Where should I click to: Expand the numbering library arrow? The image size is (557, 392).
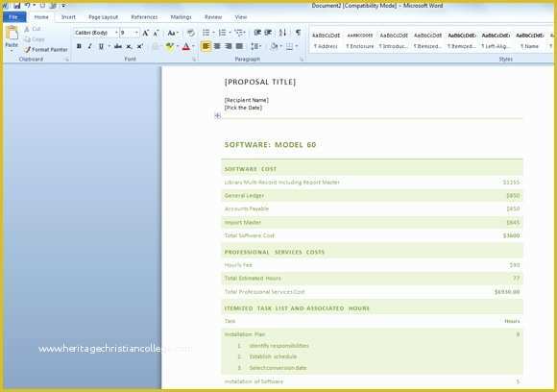230,33
